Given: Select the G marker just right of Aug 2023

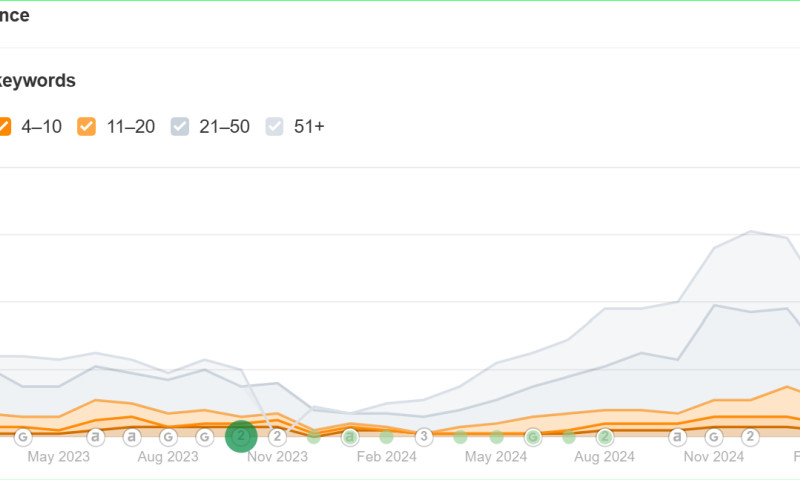Looking at the screenshot, I should click(204, 436).
